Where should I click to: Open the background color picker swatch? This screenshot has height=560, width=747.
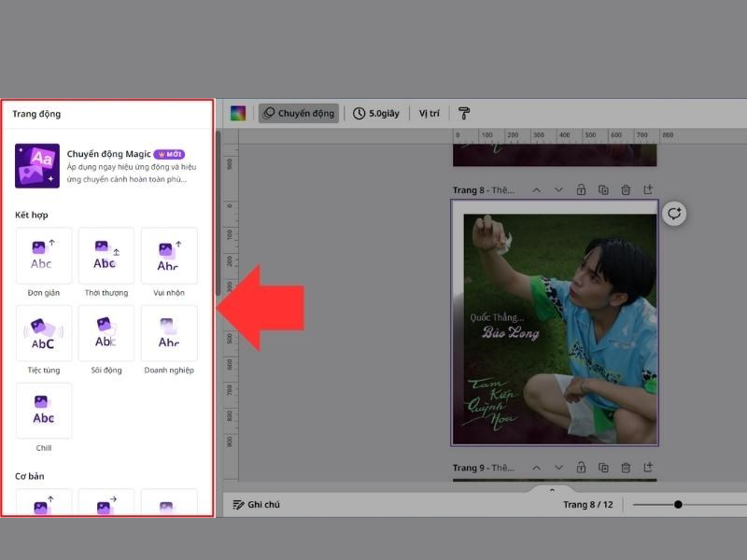coord(238,114)
